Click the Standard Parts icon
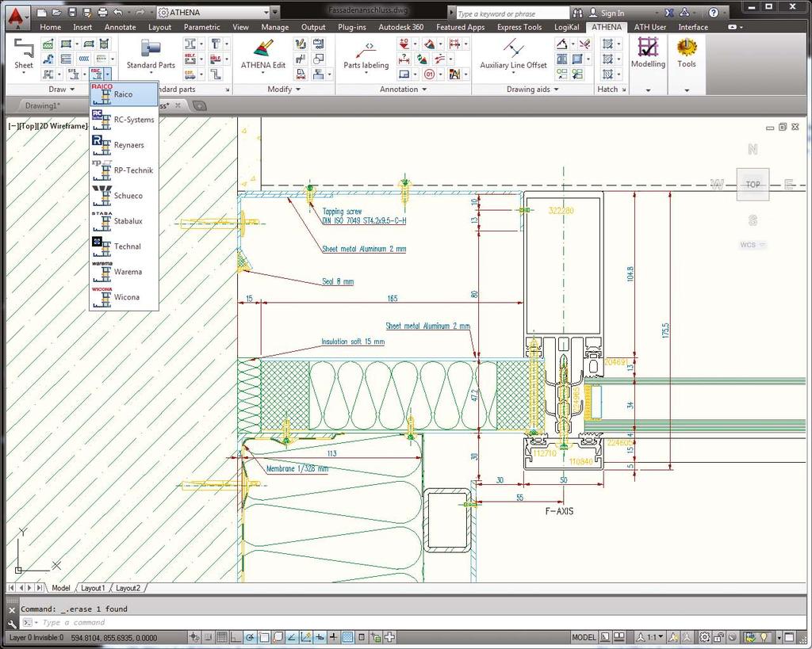The image size is (812, 649). (150, 48)
